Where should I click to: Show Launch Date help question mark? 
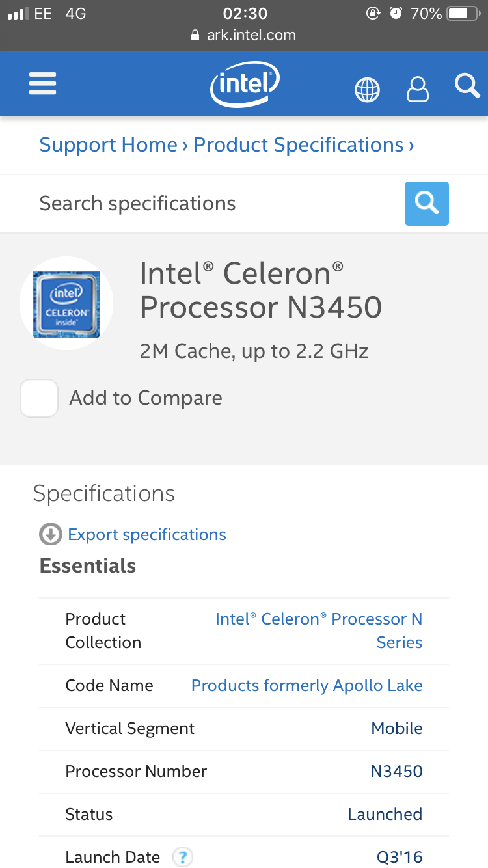(x=183, y=857)
